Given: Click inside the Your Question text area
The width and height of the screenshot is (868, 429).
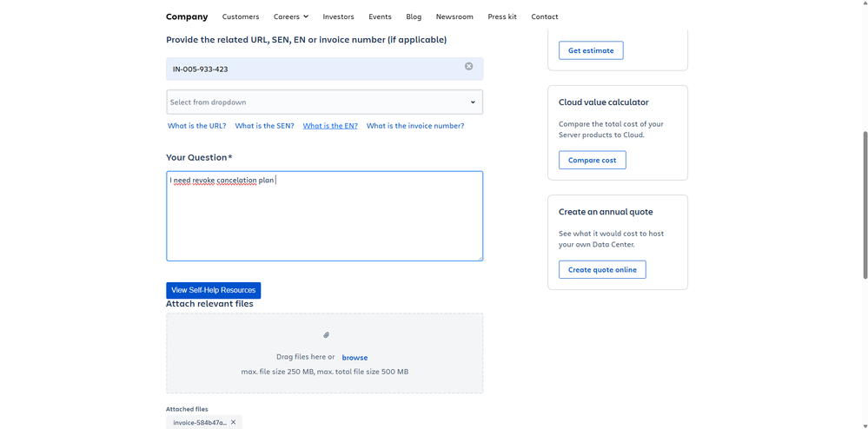Looking at the screenshot, I should tap(324, 216).
